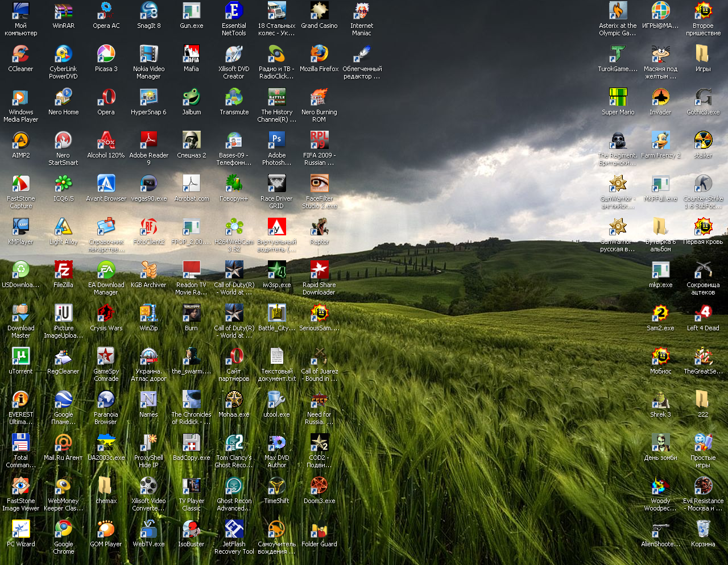Click the CCleaner shortcut icon
The height and width of the screenshot is (565, 728).
pos(20,55)
